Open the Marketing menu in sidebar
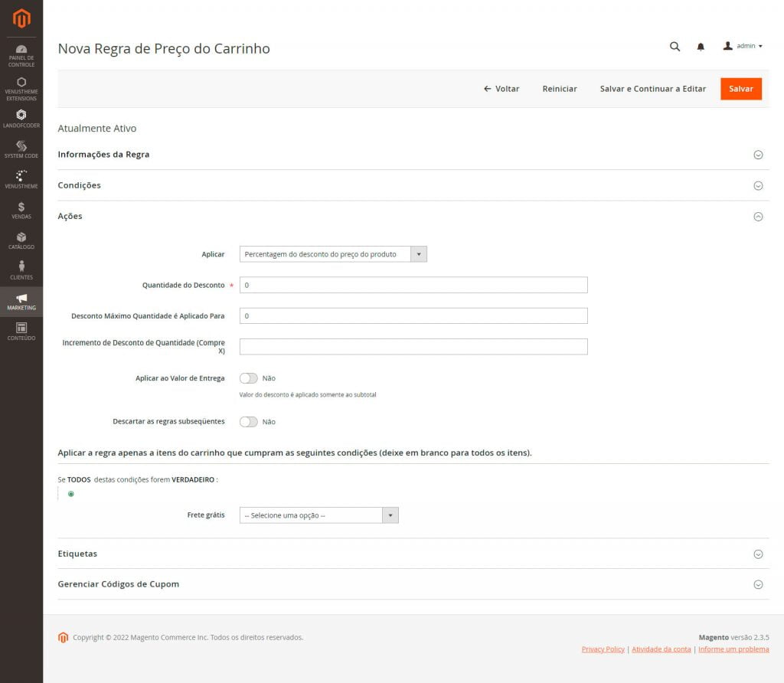Screen dimensions: 784x683 pos(21,301)
